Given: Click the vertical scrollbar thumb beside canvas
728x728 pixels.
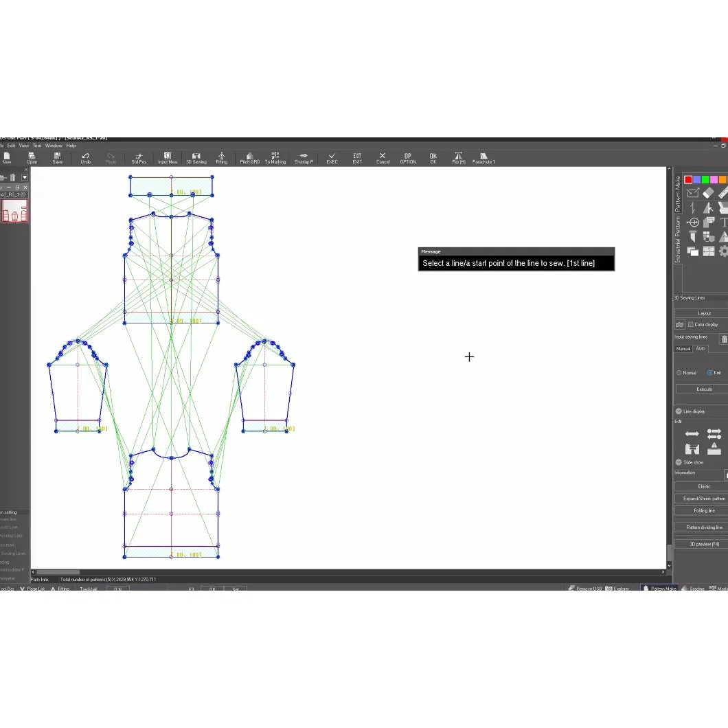Looking at the screenshot, I should coord(669,552).
